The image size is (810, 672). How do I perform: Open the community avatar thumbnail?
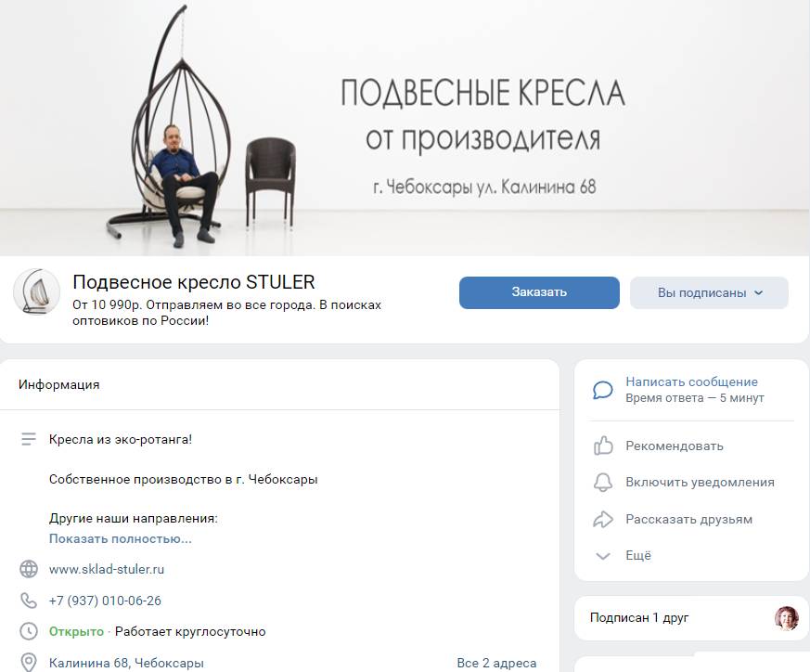pos(36,291)
